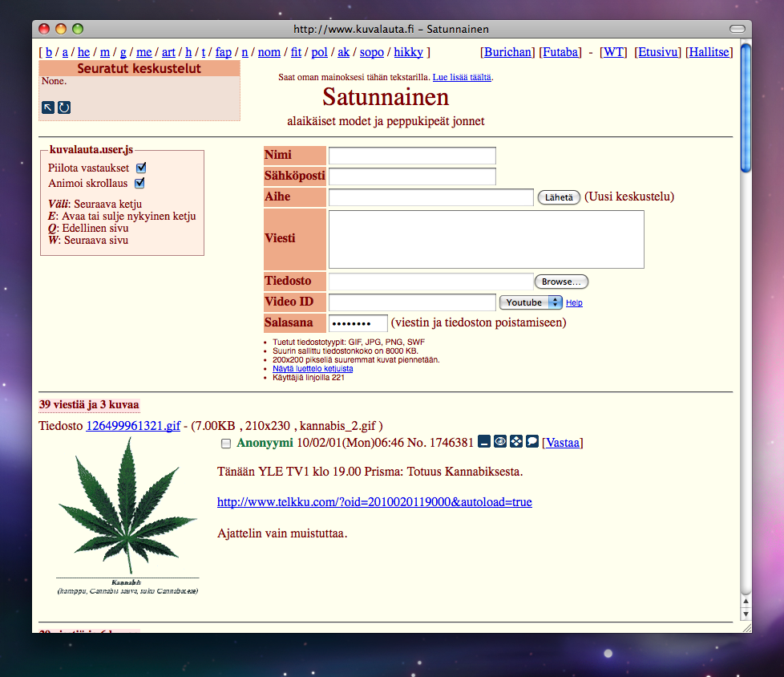The height and width of the screenshot is (677, 784).
Task: Open the Youtube video source dropdown
Action: (x=531, y=302)
